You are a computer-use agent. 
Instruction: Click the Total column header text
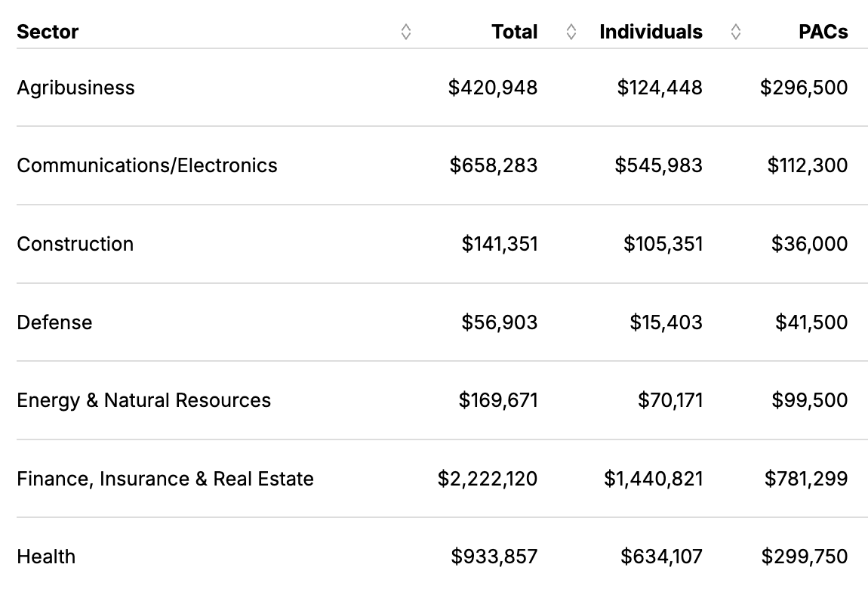click(x=514, y=32)
